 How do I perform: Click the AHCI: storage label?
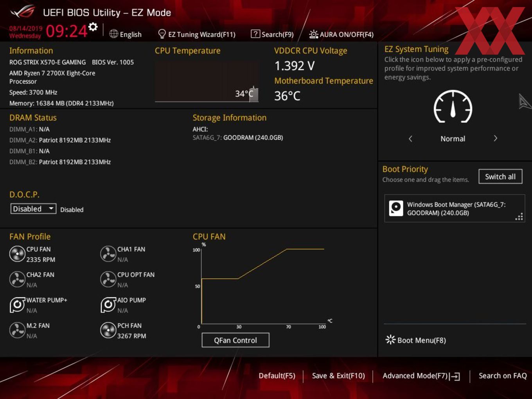click(x=200, y=129)
